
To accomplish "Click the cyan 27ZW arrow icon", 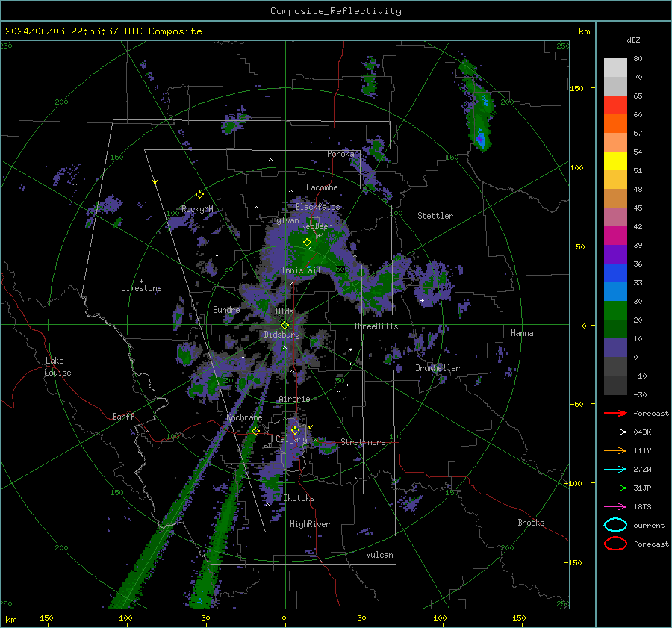I will pos(615,470).
